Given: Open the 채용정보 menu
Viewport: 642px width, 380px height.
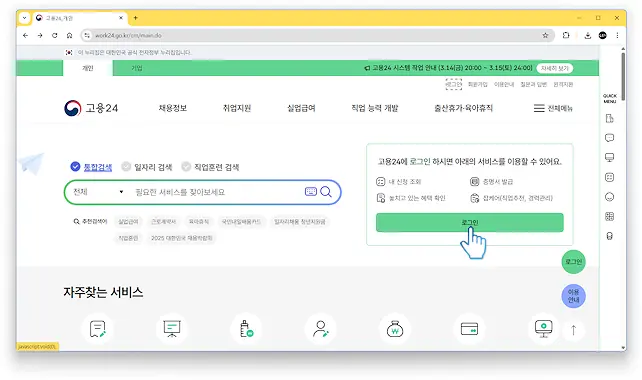Looking at the screenshot, I should point(173,109).
